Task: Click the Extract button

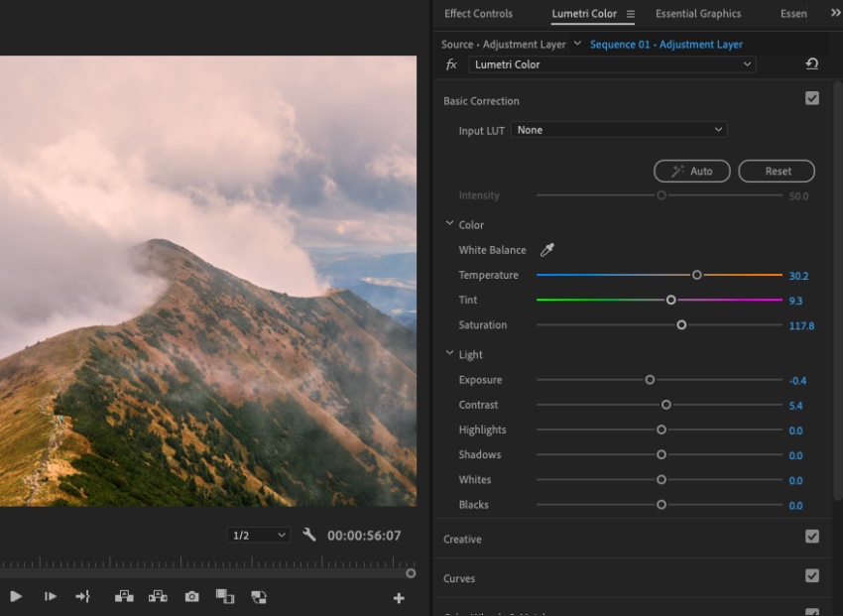Action: [x=158, y=596]
